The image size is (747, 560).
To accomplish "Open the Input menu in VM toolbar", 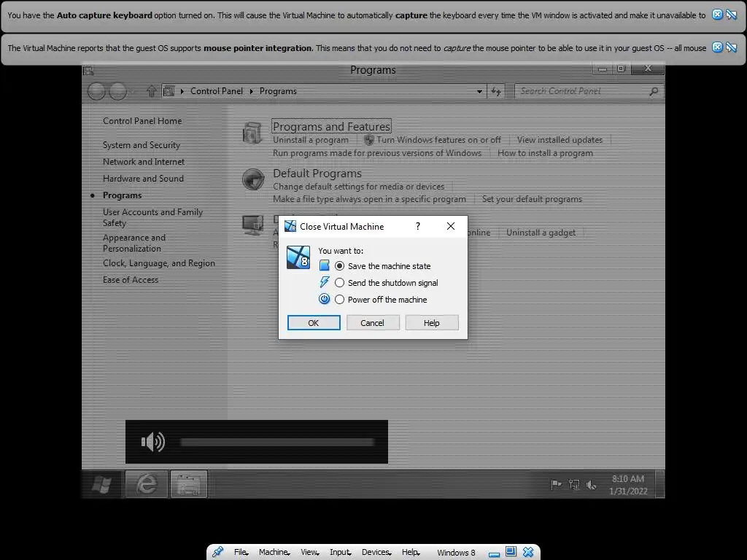I will tap(340, 552).
